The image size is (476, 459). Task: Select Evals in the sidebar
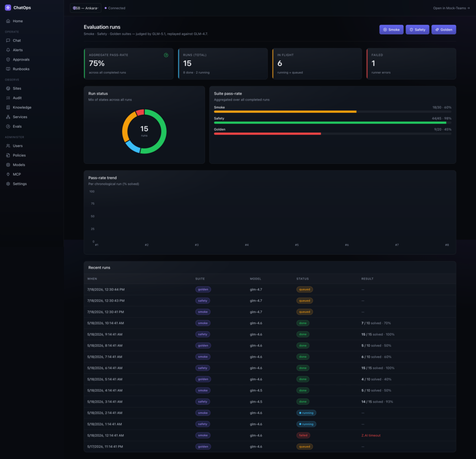point(32,126)
